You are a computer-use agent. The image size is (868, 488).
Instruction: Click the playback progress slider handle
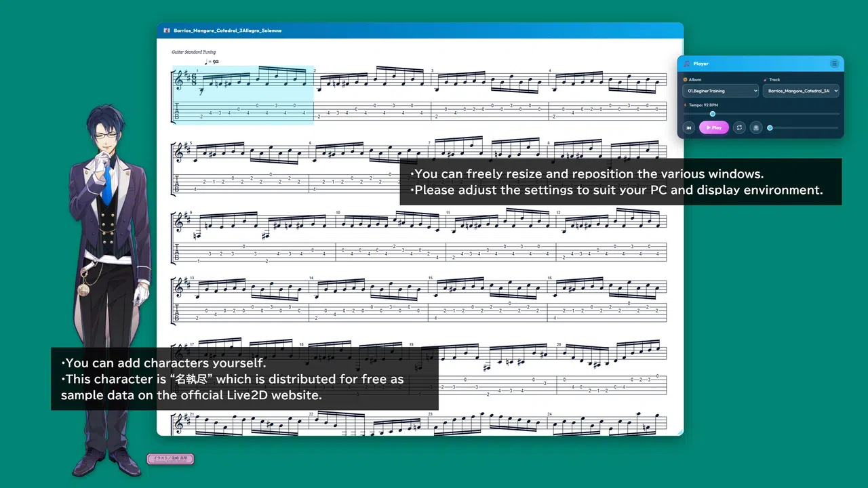[770, 127]
